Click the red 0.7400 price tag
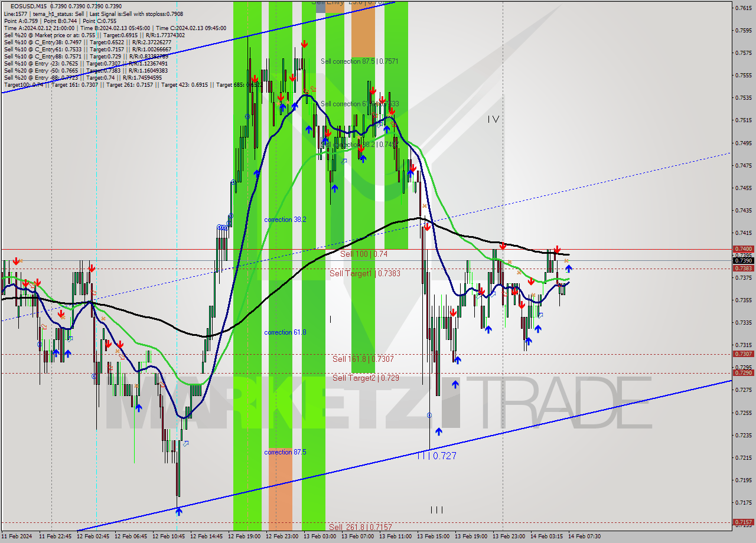Image resolution: width=756 pixels, height=543 pixels. click(x=743, y=249)
